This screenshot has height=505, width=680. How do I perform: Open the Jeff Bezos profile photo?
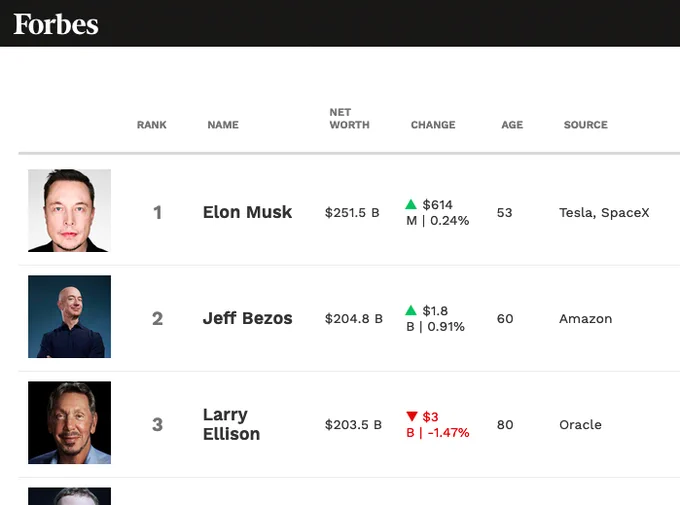click(69, 316)
